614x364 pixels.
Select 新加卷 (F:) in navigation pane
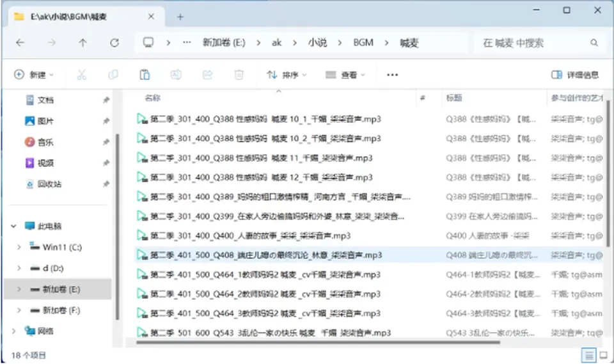tap(61, 310)
